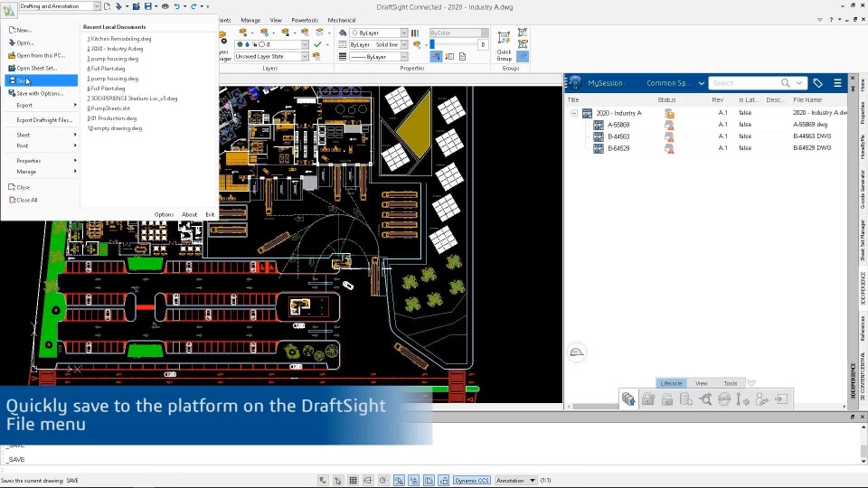This screenshot has width=868, height=488.
Task: Open the 3DEXPERIENCE vertical side tab
Action: coord(863,288)
